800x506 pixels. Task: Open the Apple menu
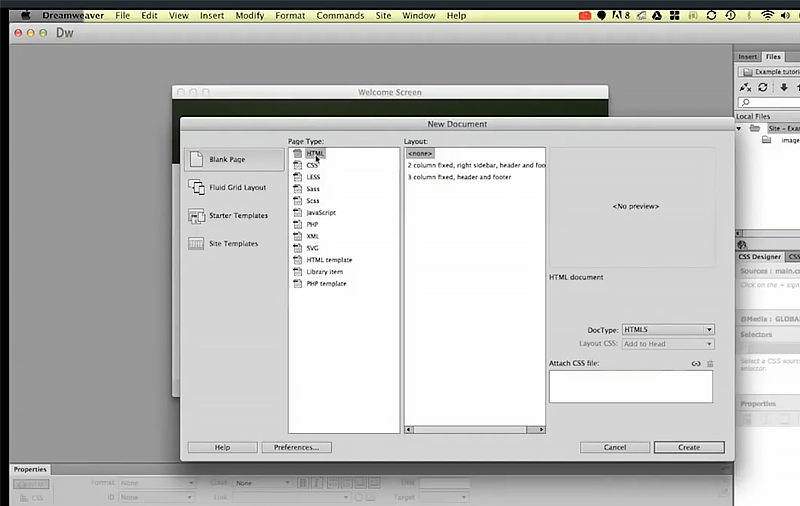click(26, 15)
